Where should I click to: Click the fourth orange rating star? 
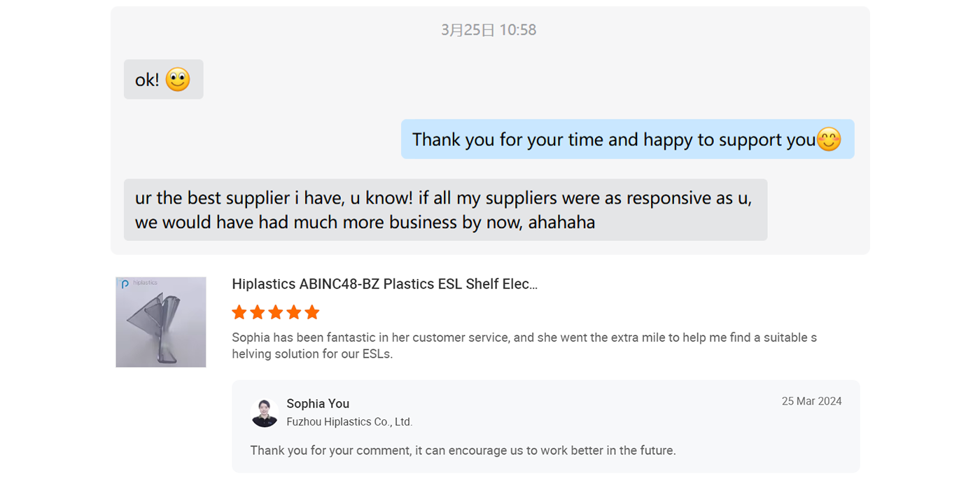294,312
